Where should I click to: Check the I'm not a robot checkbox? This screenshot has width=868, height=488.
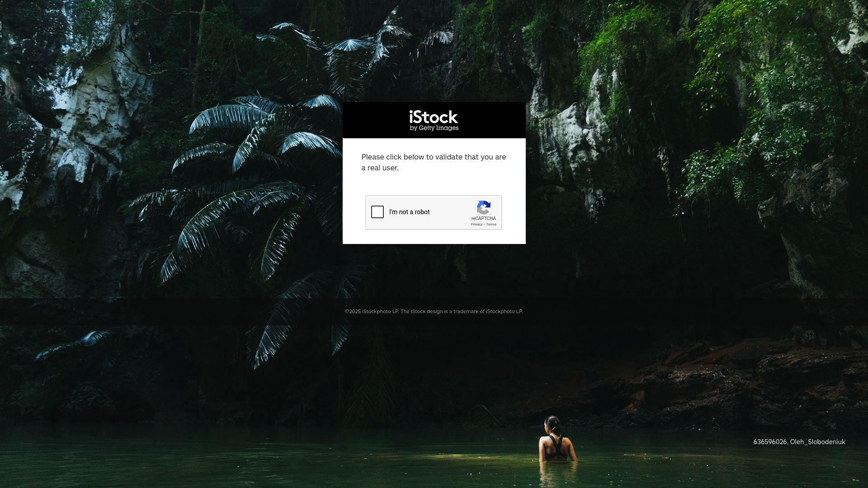pos(377,212)
